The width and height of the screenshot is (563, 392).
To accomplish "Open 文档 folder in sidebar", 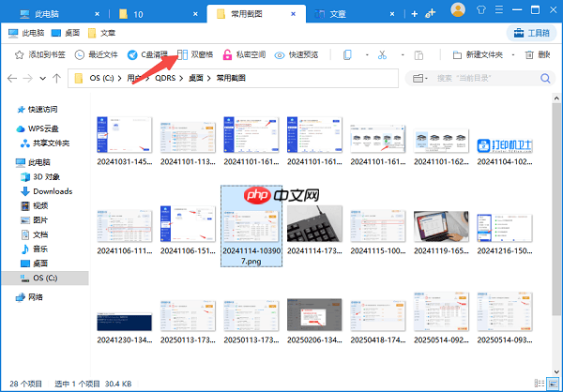I will [x=35, y=234].
